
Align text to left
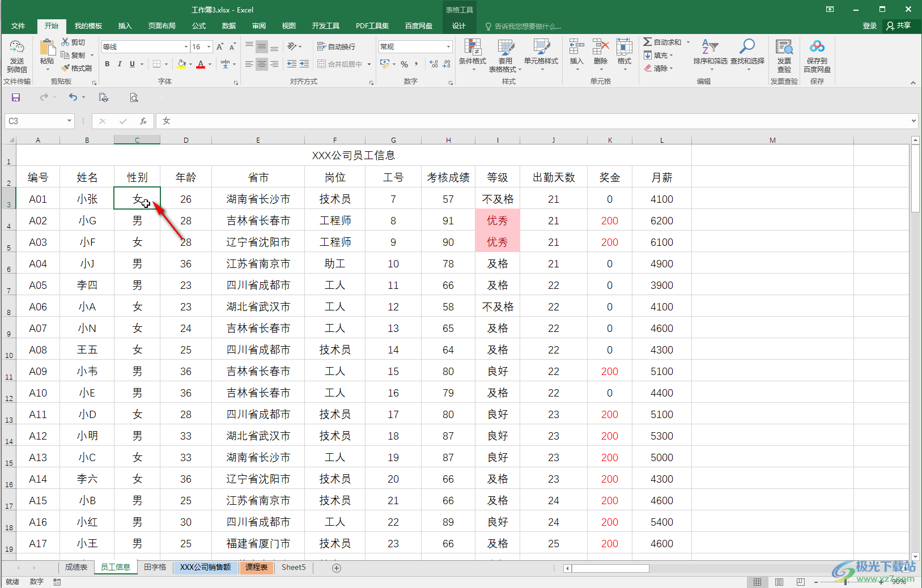tap(249, 64)
